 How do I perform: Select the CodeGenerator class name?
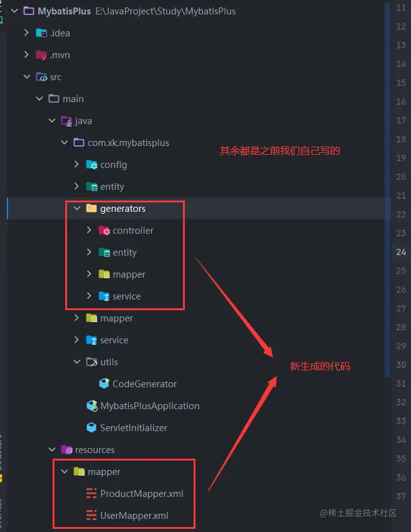point(145,384)
